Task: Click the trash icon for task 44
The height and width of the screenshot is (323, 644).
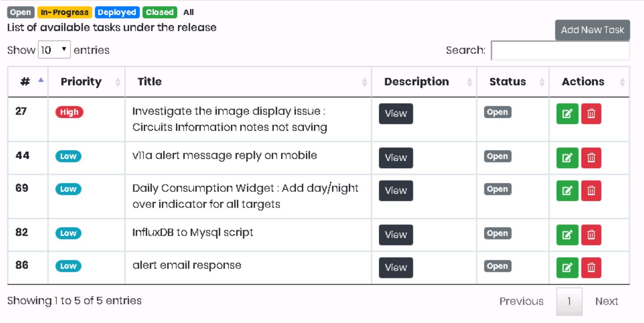Action: tap(591, 157)
